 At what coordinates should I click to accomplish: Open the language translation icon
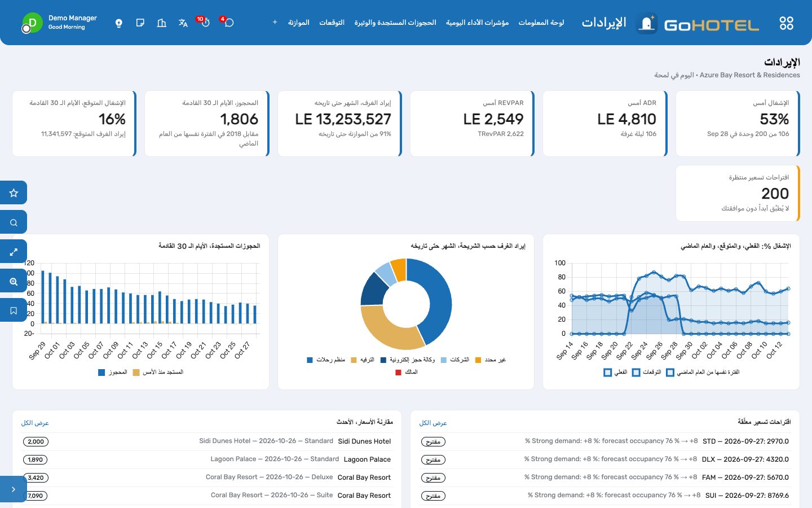point(183,23)
